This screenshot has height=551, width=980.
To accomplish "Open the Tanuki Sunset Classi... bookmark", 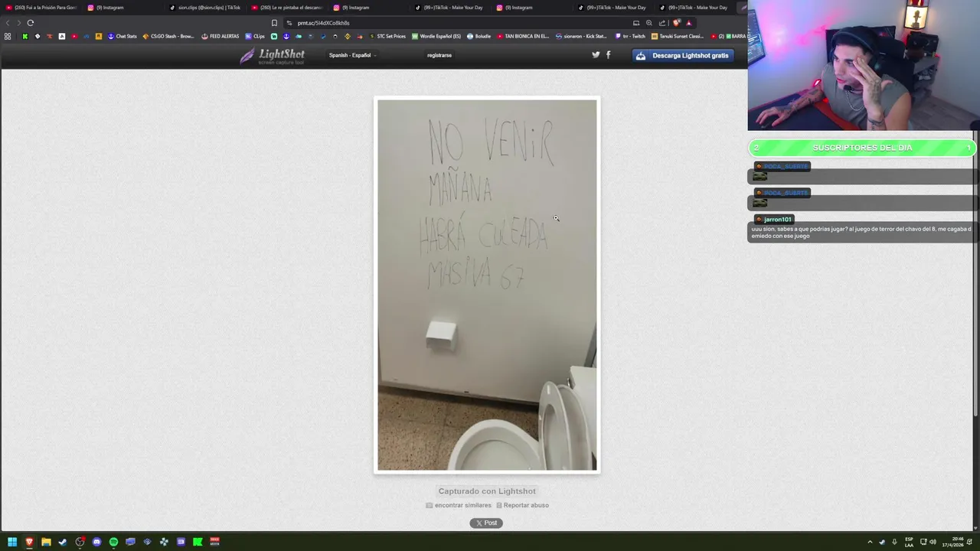I will click(x=677, y=36).
